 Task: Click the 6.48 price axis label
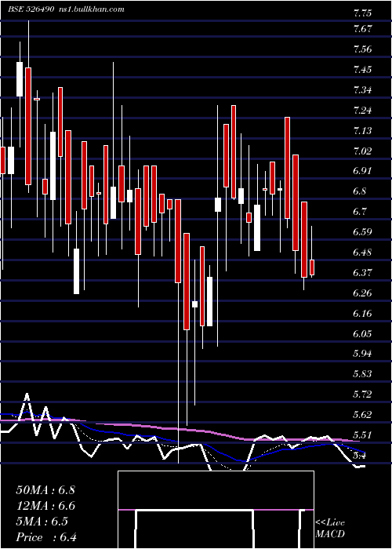(362, 252)
